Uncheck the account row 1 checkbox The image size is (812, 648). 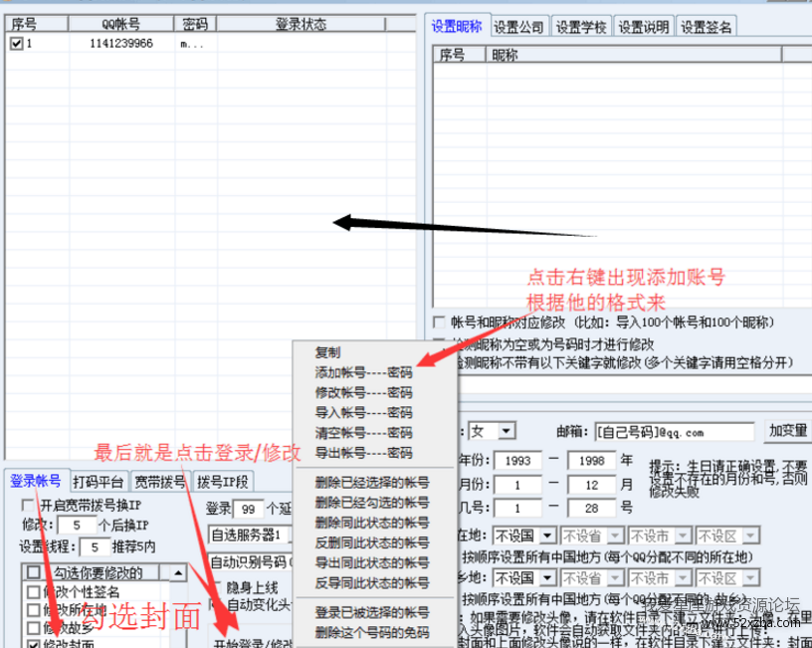point(16,44)
